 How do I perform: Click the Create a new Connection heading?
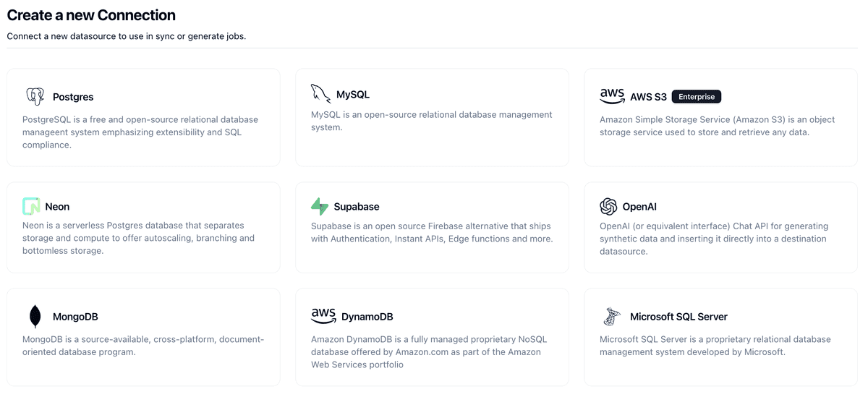(x=91, y=14)
